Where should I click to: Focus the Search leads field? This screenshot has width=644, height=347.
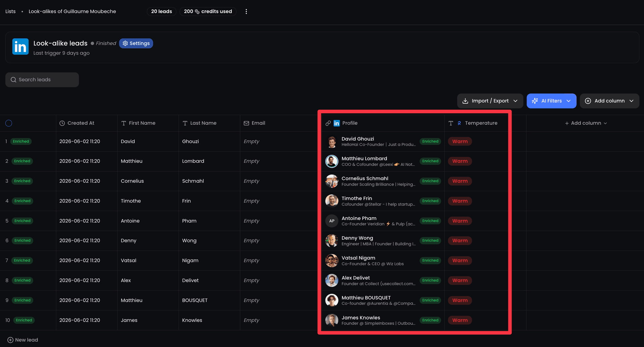[42, 80]
